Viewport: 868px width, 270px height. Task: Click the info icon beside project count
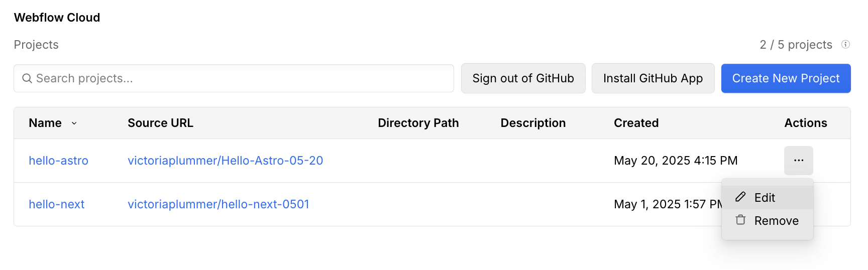(x=846, y=44)
